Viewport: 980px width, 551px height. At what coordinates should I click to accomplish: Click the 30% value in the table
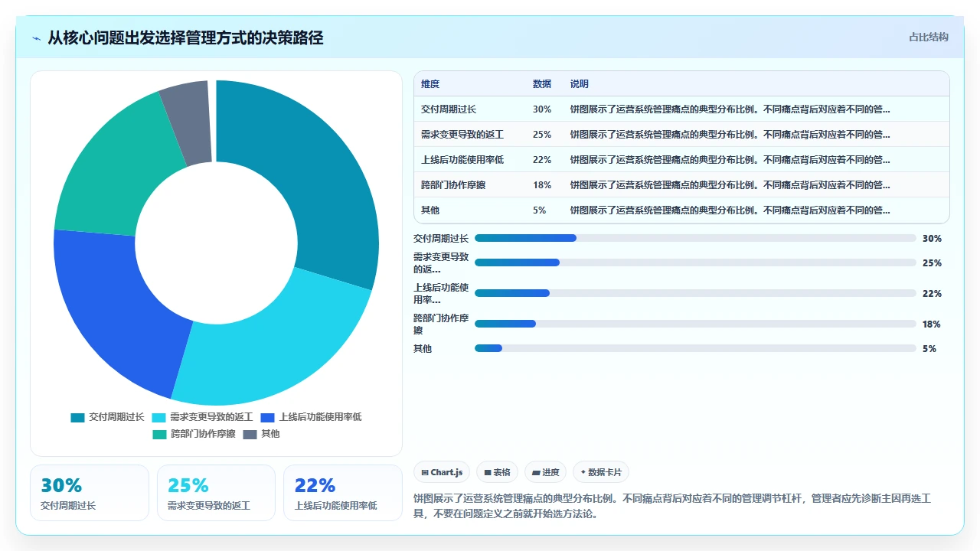pyautogui.click(x=542, y=109)
